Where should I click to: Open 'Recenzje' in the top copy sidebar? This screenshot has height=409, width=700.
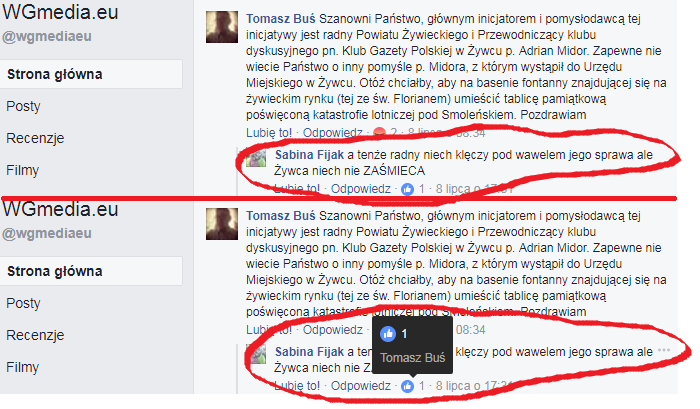(35, 138)
